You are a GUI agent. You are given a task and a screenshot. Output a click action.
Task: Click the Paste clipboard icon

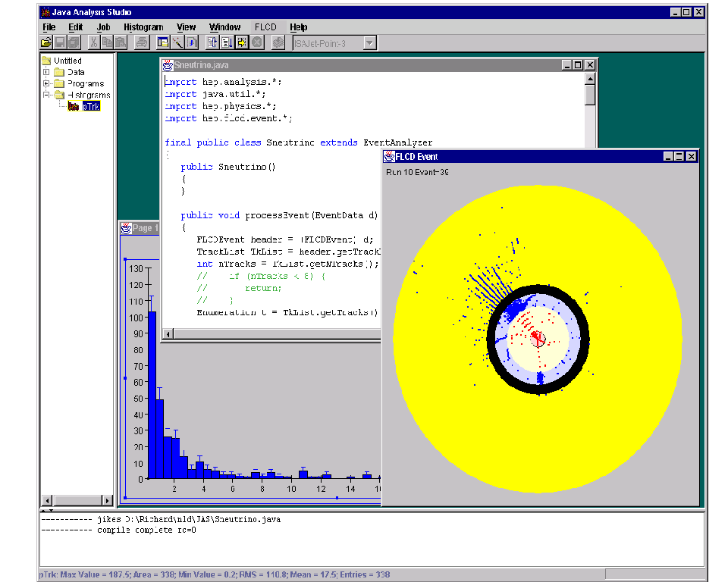120,42
